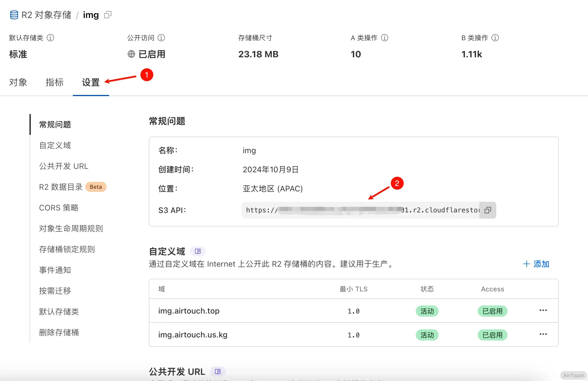Switch to the 指标 tab
The image size is (588, 381).
click(x=55, y=82)
